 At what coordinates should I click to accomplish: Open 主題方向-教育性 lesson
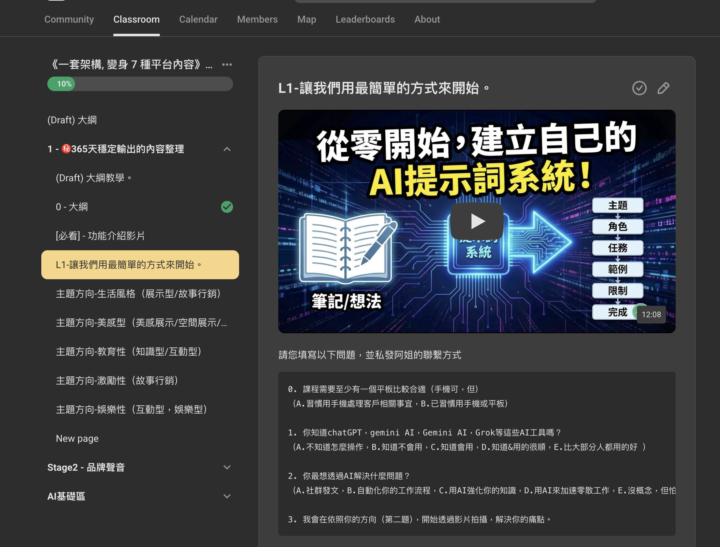pos(129,351)
